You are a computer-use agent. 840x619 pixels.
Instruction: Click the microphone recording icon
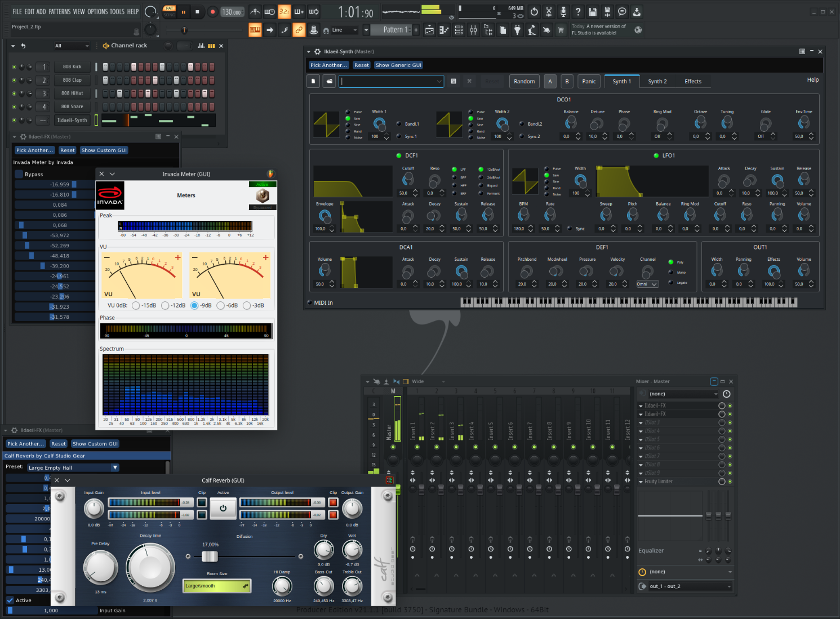[563, 11]
